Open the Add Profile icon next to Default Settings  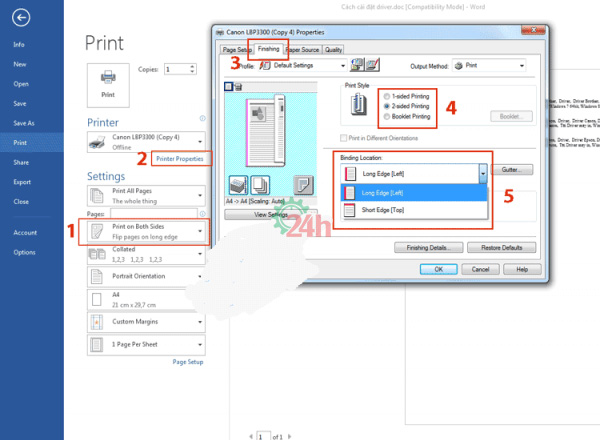coord(357,65)
